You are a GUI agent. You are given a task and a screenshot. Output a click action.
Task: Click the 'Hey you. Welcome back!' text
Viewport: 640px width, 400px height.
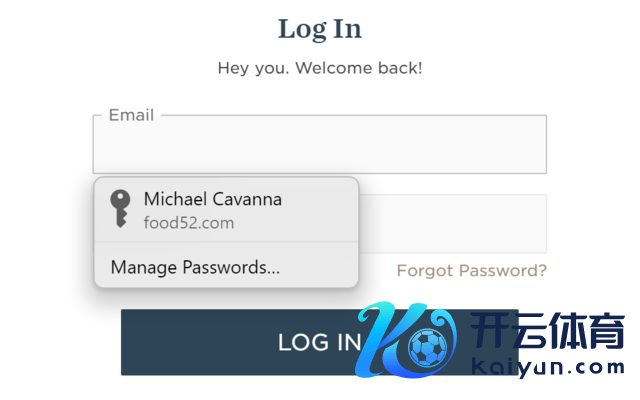tap(320, 68)
